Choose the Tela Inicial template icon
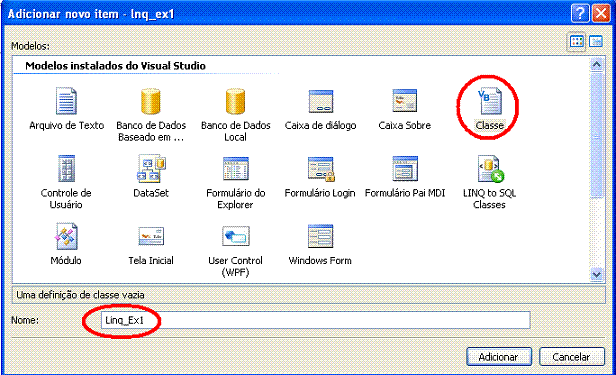This screenshot has width=616, height=375. 151,236
